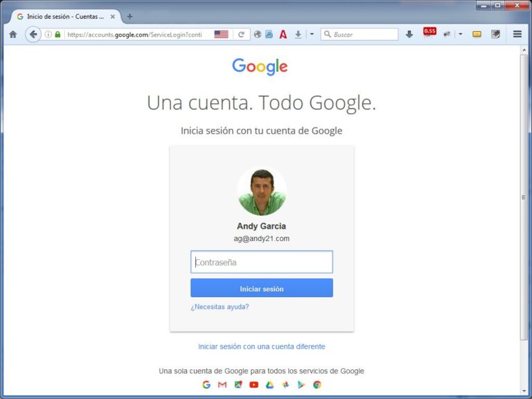Go to the browser home page icon
The width and height of the screenshot is (532, 399).
pos(13,34)
